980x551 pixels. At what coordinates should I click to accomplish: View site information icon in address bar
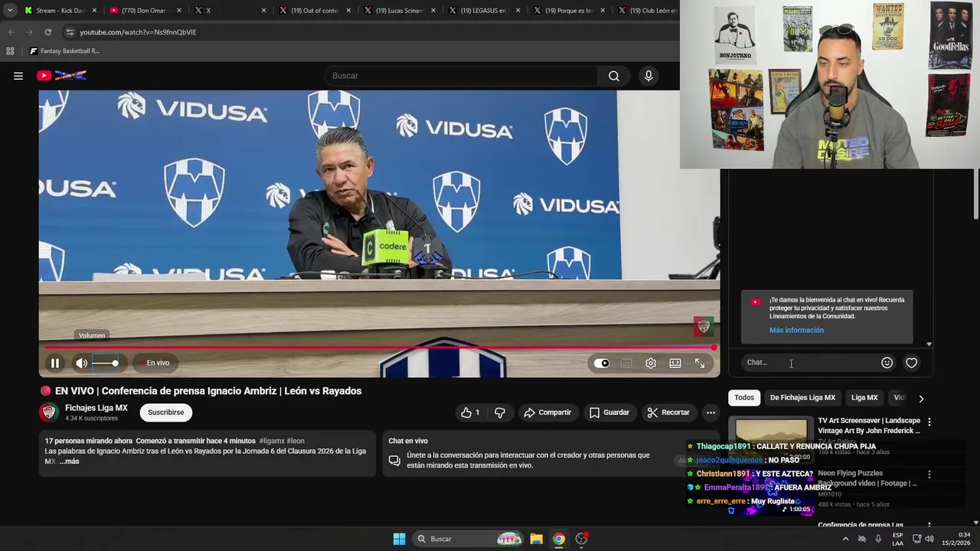point(70,32)
